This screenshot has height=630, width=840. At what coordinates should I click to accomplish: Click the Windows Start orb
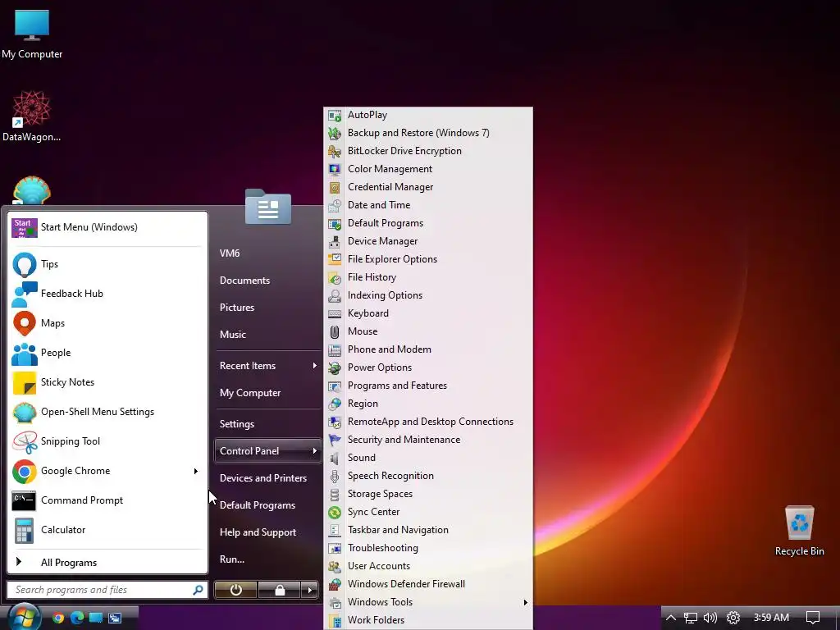[24, 617]
